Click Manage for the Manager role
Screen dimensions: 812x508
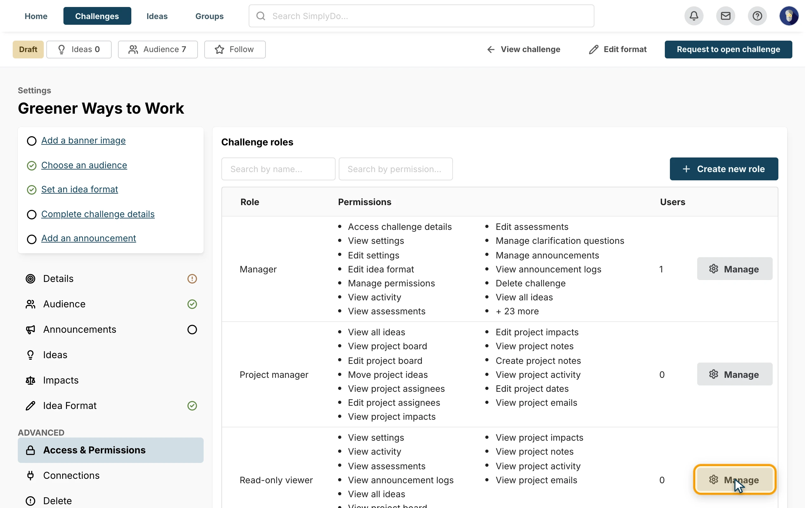[735, 269]
